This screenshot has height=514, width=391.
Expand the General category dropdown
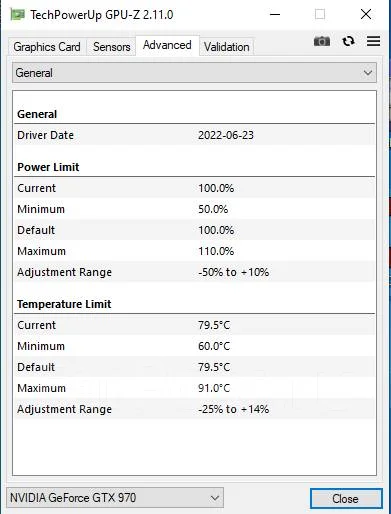pos(194,73)
